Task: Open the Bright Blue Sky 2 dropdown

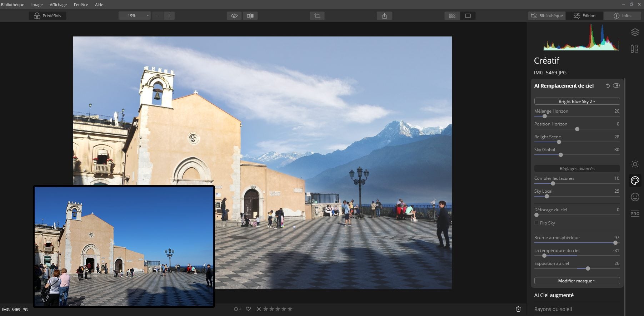Action: (x=577, y=101)
